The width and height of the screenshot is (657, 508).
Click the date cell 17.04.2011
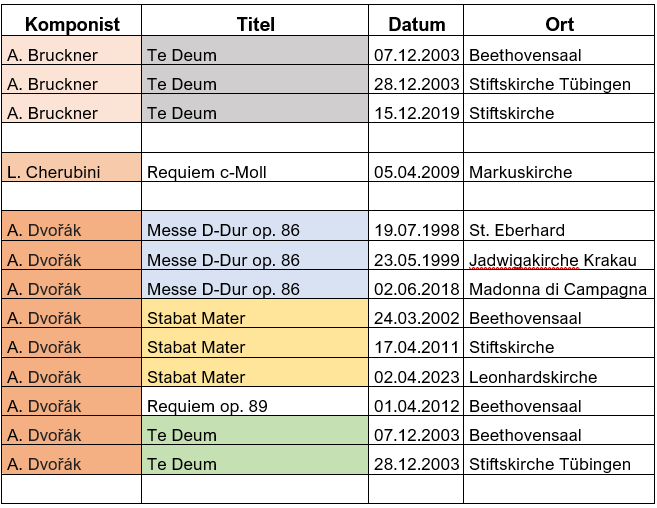tap(416, 348)
